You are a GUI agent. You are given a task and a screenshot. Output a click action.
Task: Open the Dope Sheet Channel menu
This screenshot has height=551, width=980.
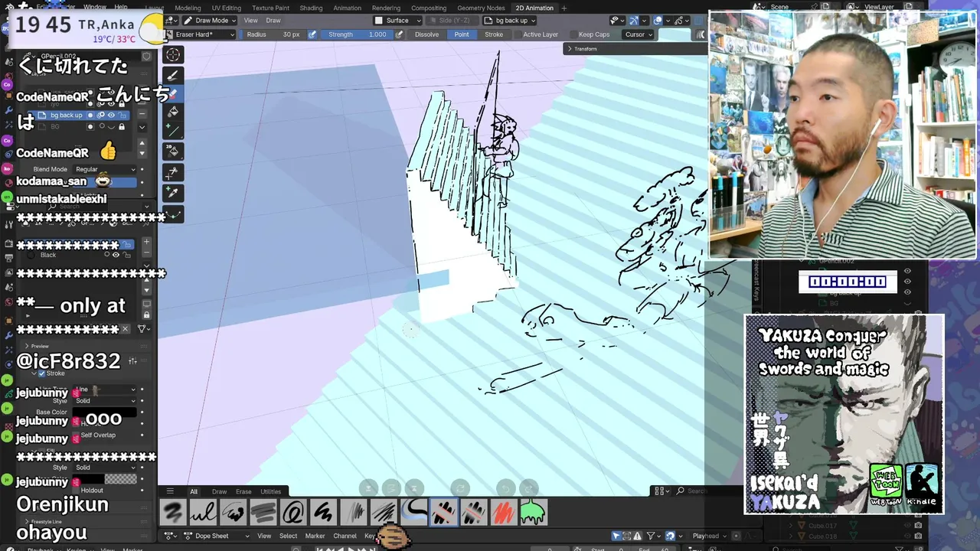pyautogui.click(x=345, y=536)
